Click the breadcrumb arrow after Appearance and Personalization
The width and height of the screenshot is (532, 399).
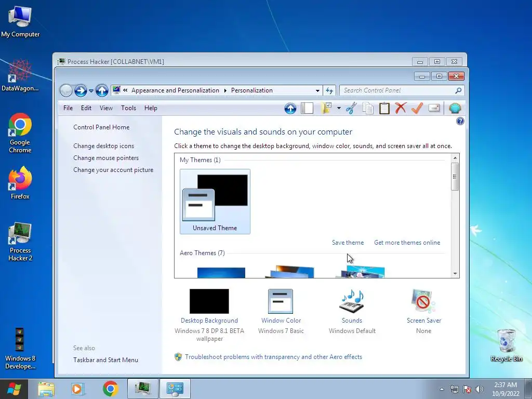click(x=225, y=90)
